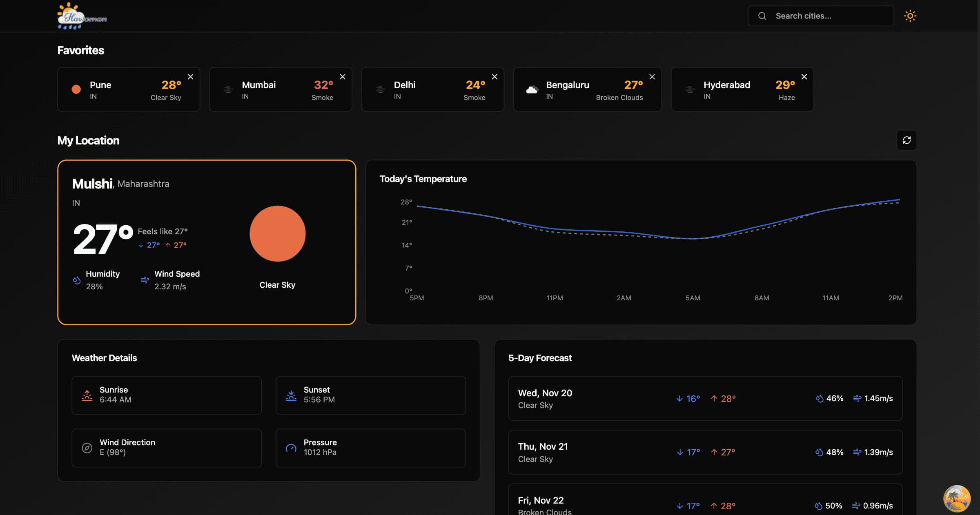Open the Mumbai favorite card
Image resolution: width=980 pixels, height=515 pixels.
[x=281, y=89]
